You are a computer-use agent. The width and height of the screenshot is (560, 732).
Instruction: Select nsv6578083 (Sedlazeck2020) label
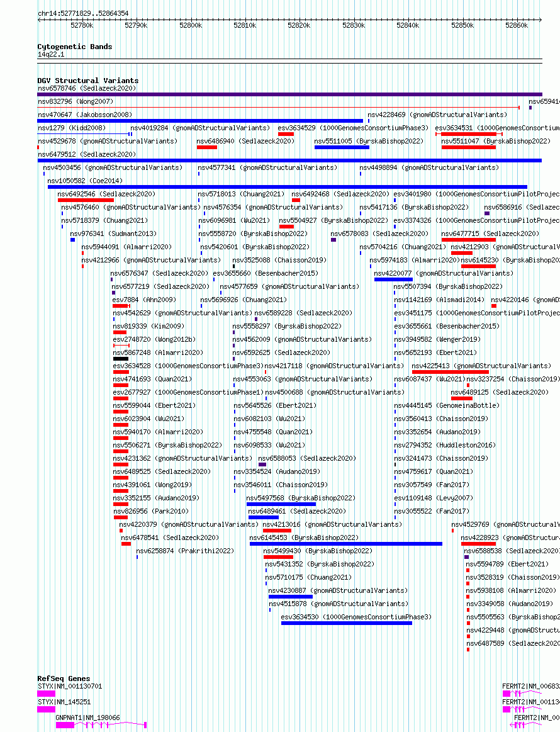[x=379, y=234]
